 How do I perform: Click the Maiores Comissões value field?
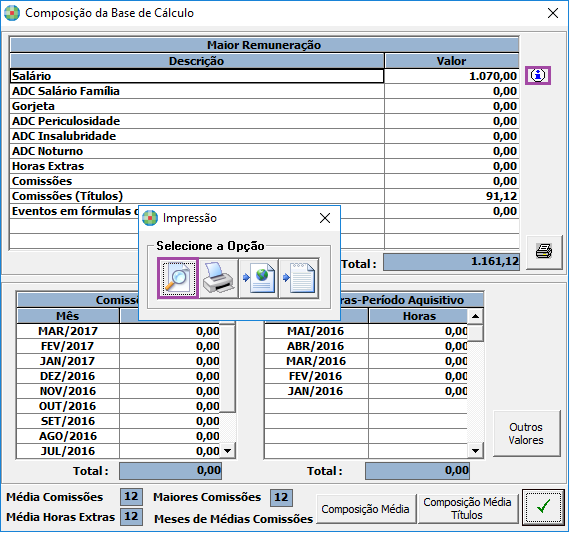coord(281,497)
